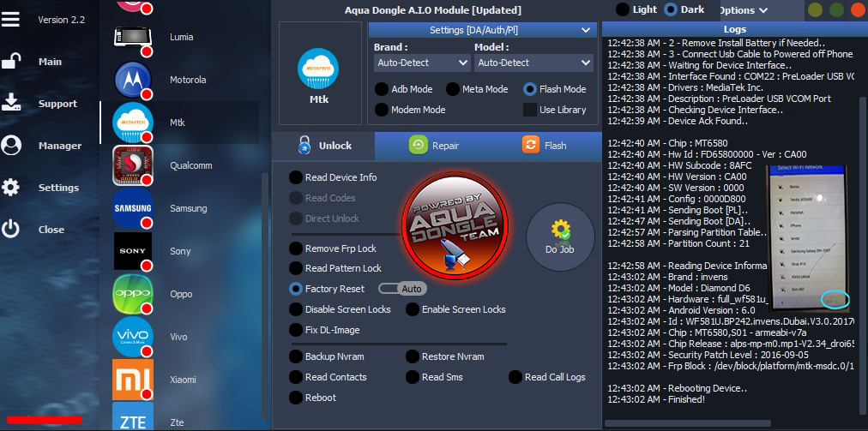The image size is (868, 431).
Task: Select the Xiaomi MI icon
Action: click(133, 380)
